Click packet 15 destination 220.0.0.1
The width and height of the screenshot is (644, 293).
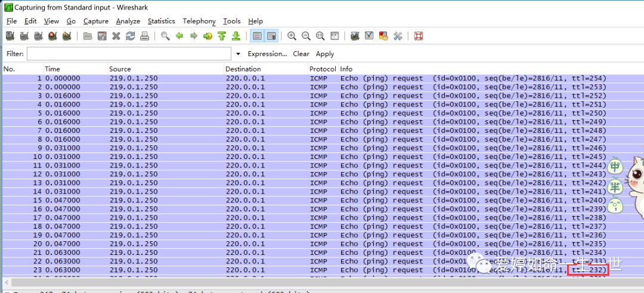245,200
